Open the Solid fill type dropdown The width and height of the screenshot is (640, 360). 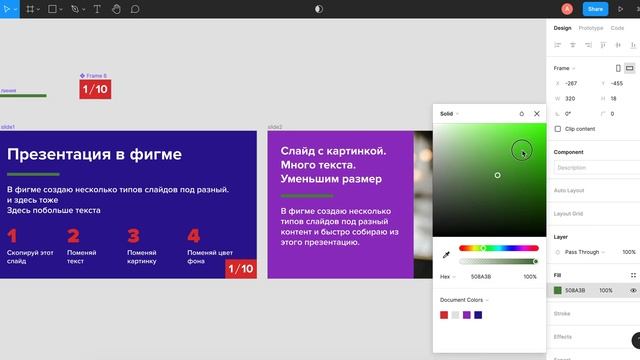click(x=449, y=114)
